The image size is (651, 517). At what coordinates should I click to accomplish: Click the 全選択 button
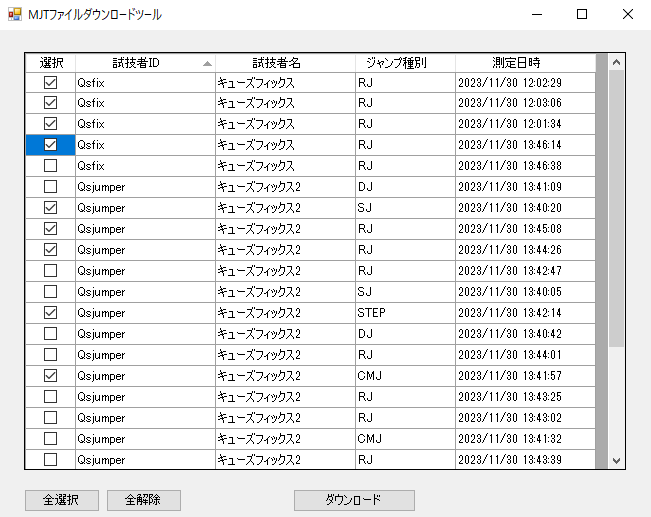(62, 500)
